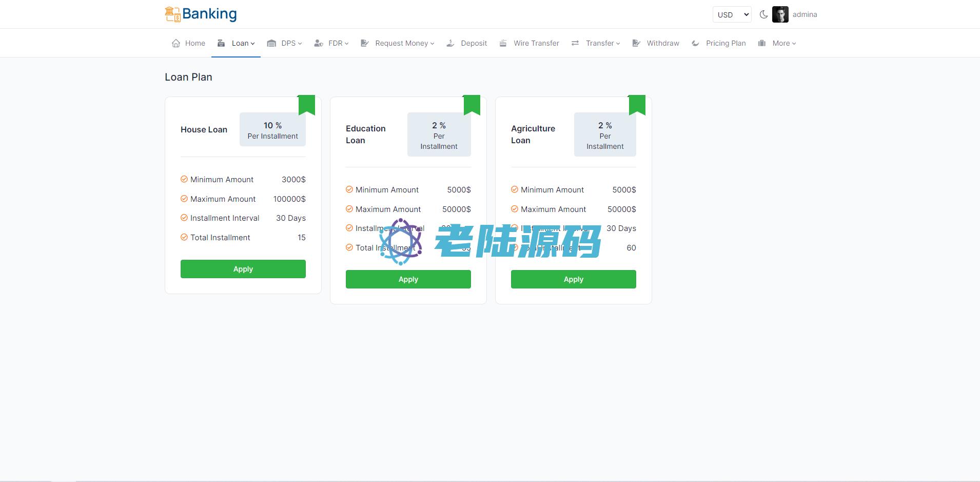Click the House Loan green ribbon badge
Viewport: 980px width, 482px height.
click(306, 104)
